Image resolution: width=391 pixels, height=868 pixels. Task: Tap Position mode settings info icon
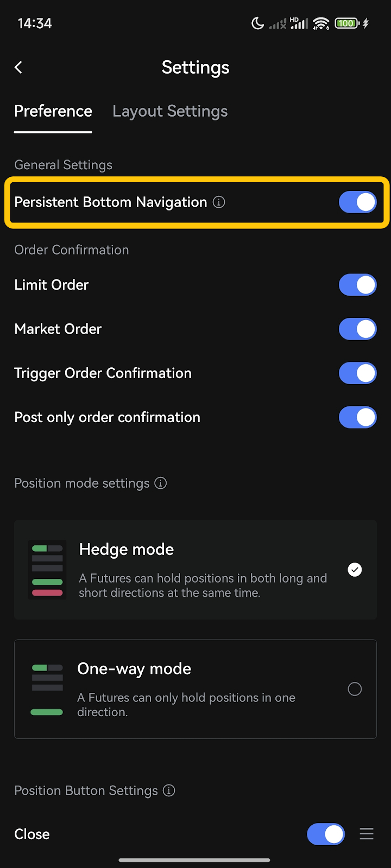pos(161,483)
